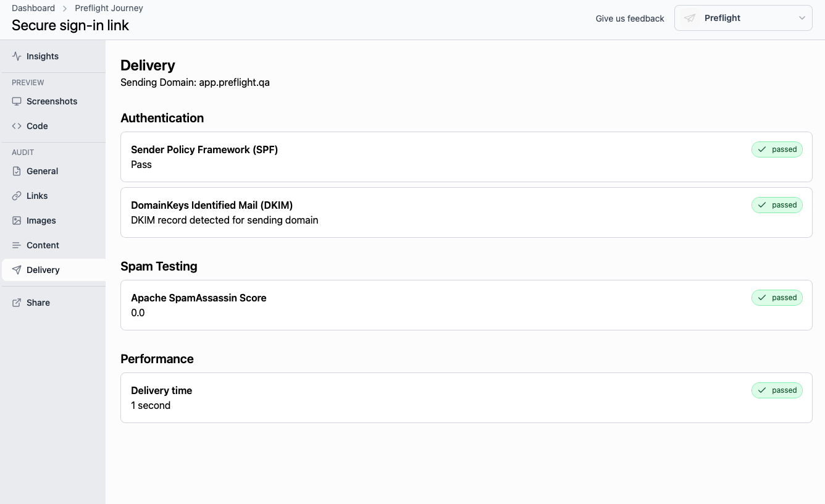Image resolution: width=825 pixels, height=504 pixels.
Task: Open the Preflight client dropdown
Action: click(743, 18)
